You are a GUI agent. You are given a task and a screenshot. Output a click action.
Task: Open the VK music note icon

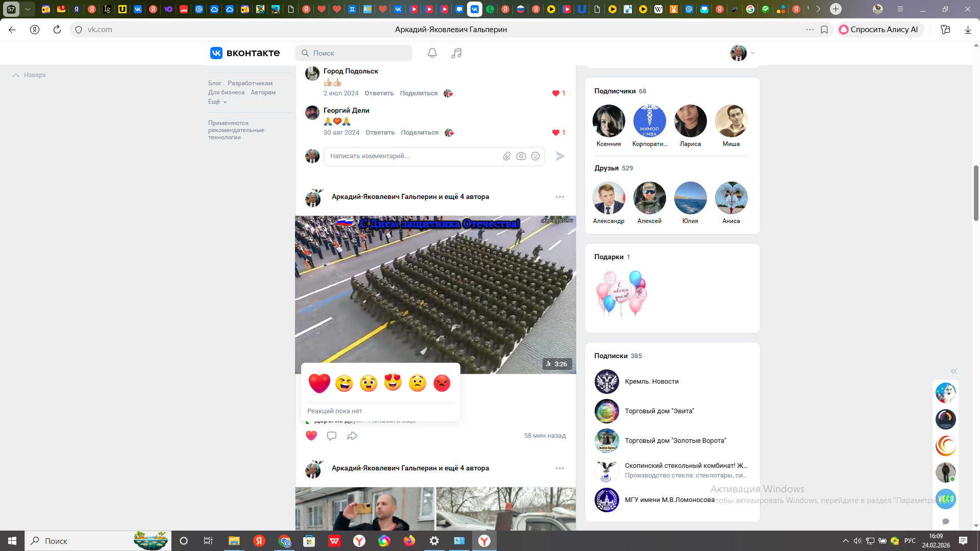pyautogui.click(x=456, y=53)
